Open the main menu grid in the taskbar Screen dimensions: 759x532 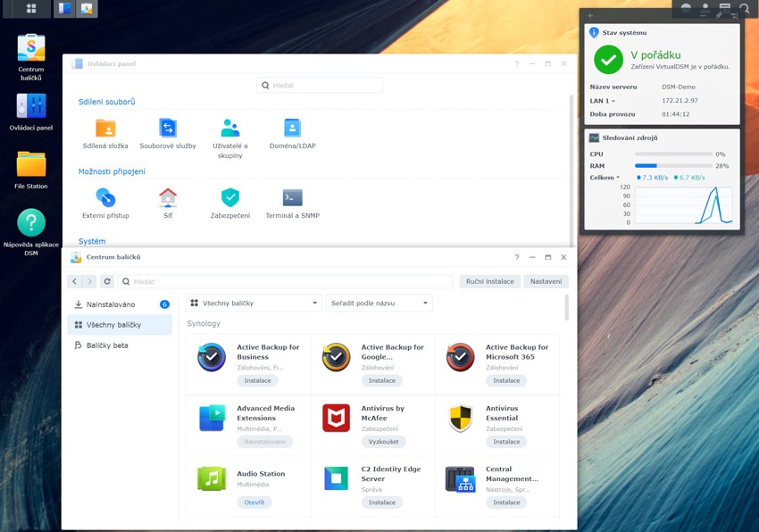(33, 10)
